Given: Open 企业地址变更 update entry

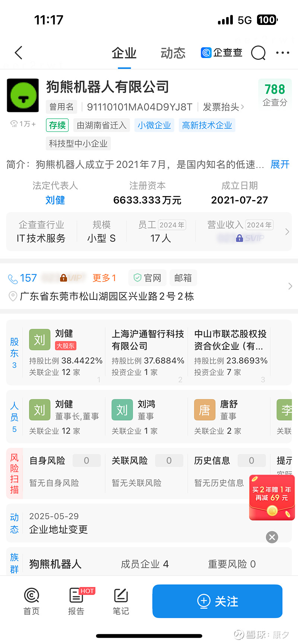Looking at the screenshot, I should click(x=58, y=529).
